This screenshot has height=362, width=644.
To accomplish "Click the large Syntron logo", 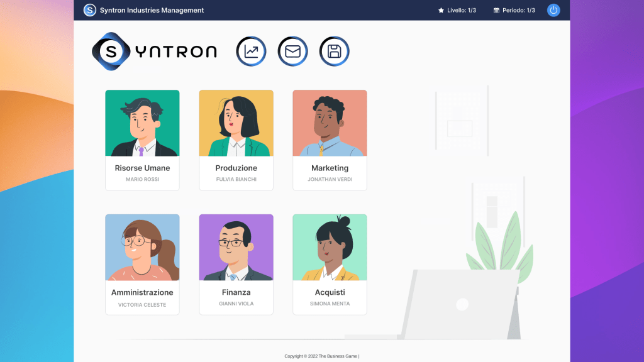I will [155, 52].
